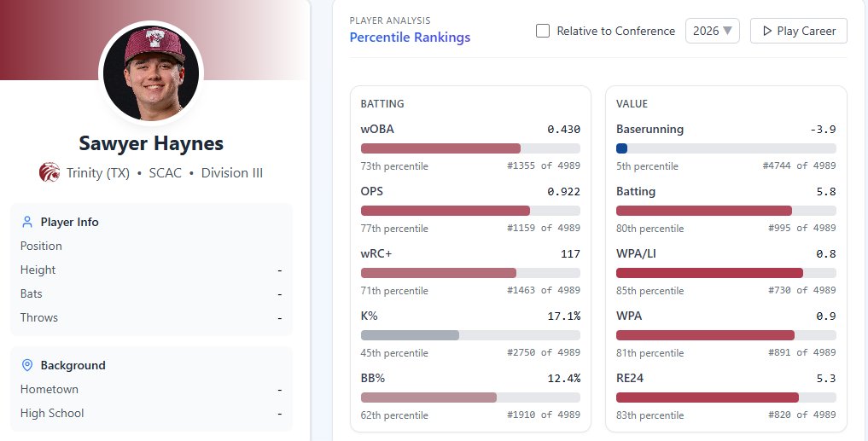Click the rank #1910 of 4989
The height and width of the screenshot is (441, 868).
[x=544, y=415]
